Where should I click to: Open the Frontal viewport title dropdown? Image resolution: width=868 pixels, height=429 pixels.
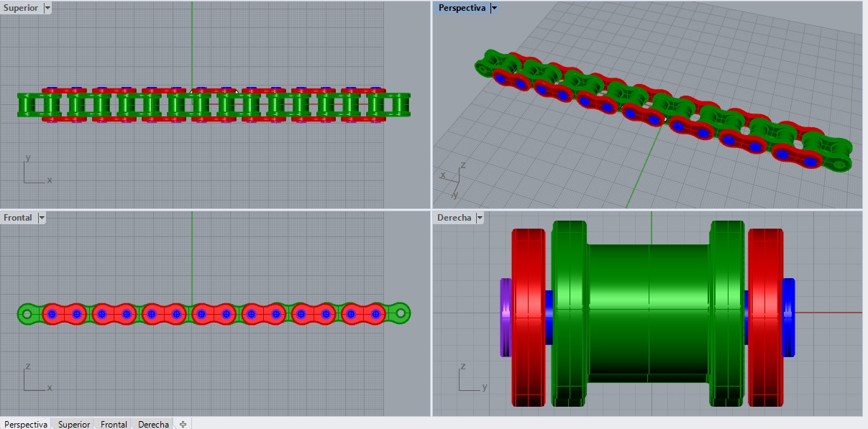(x=41, y=217)
